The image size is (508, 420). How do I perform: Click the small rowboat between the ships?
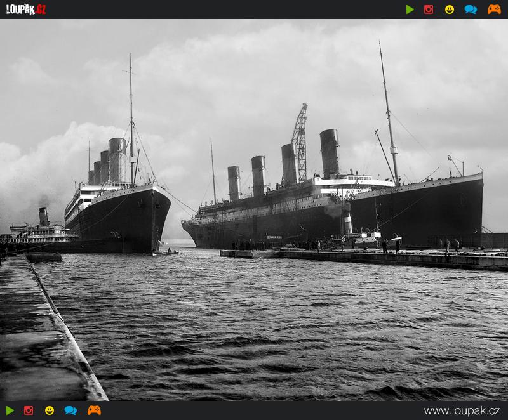click(169, 252)
